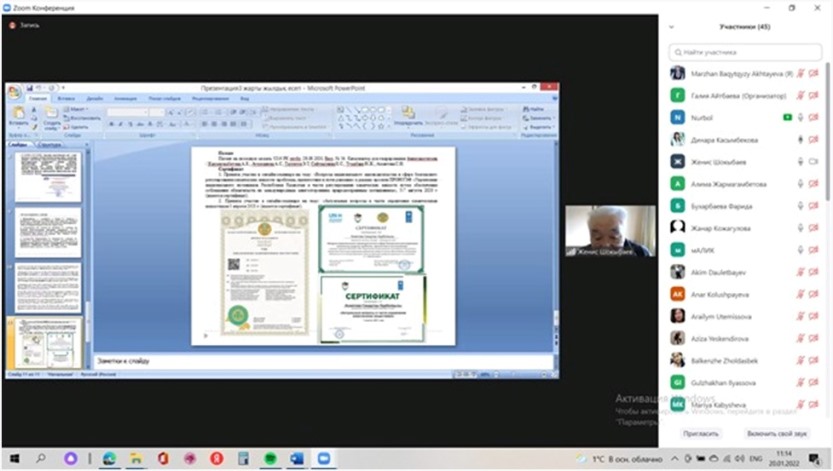Click the Пригласить button
Screen dimensions: 833x471
700,433
